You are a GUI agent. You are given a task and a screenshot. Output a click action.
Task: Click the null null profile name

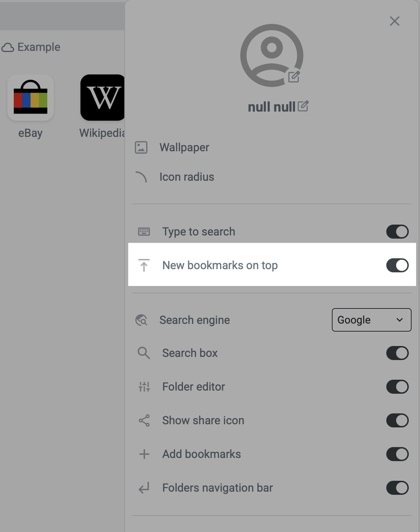(x=271, y=106)
